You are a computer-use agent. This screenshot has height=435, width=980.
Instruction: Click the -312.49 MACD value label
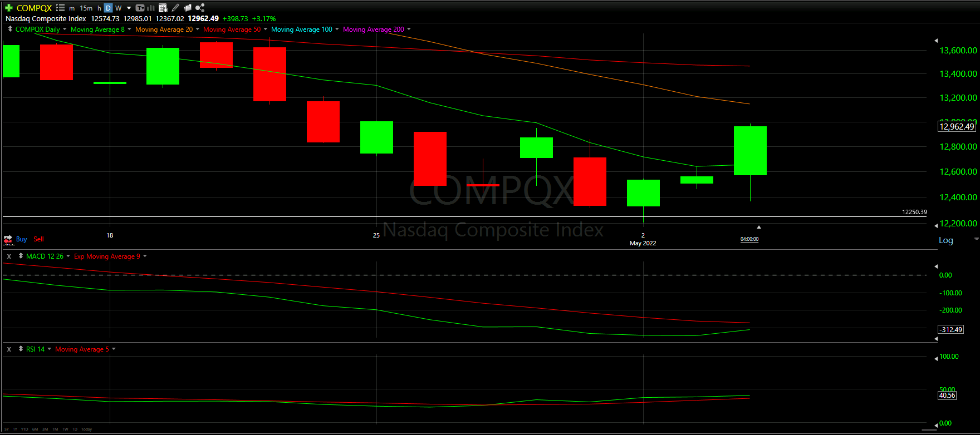[x=950, y=329]
